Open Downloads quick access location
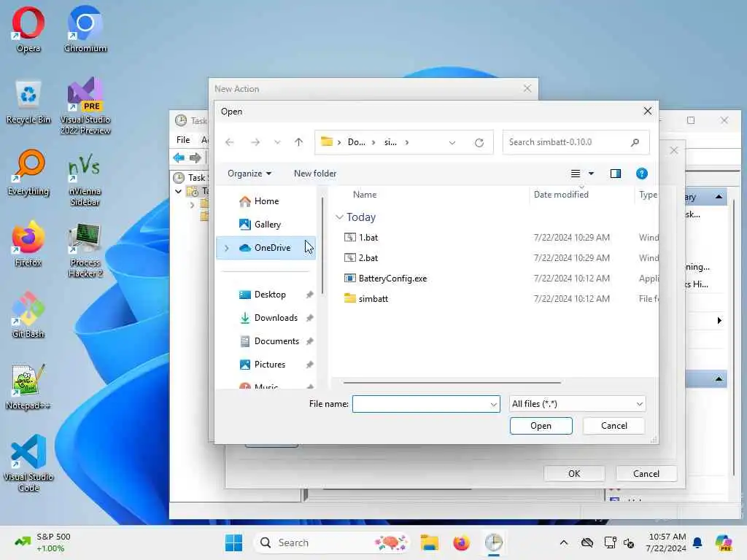 [266, 318]
